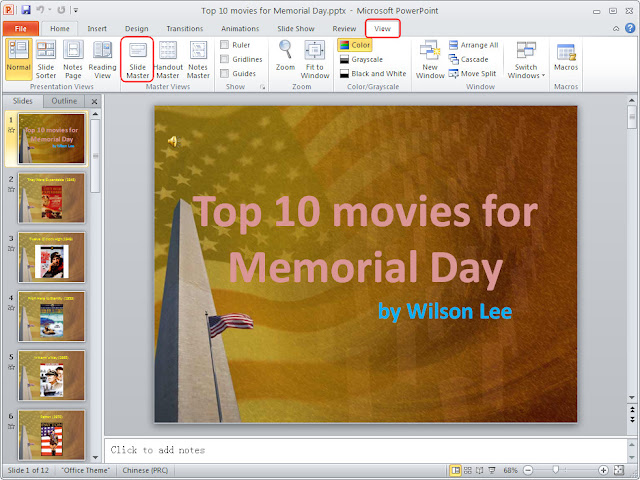Click the Fit to Window icon
Screen dimensions: 640x480
tap(315, 59)
